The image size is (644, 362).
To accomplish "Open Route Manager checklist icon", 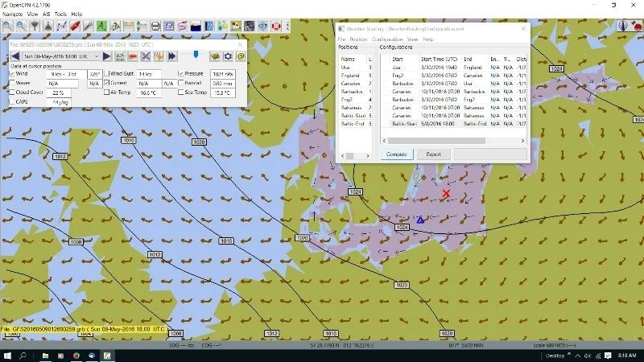I will 169,27.
